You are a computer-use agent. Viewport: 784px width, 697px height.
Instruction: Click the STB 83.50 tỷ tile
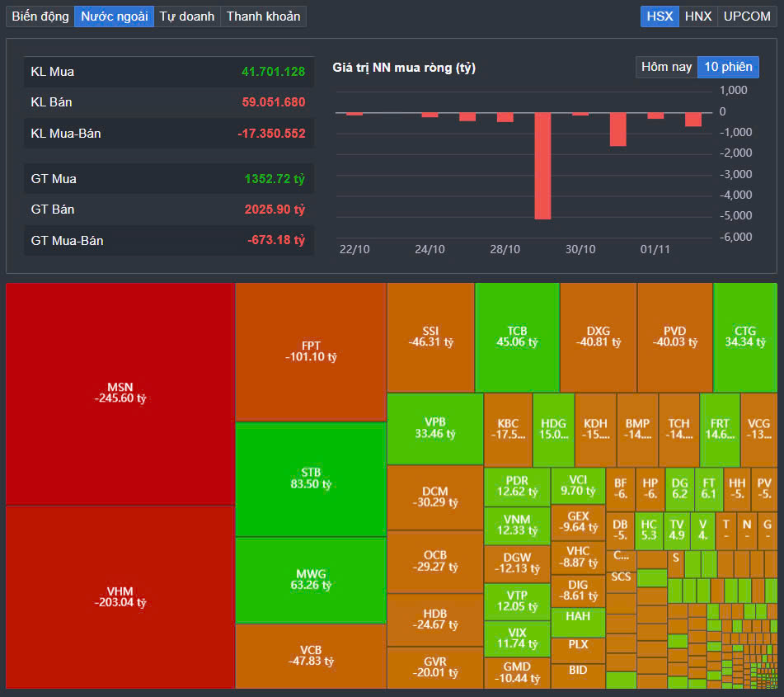pyautogui.click(x=311, y=479)
